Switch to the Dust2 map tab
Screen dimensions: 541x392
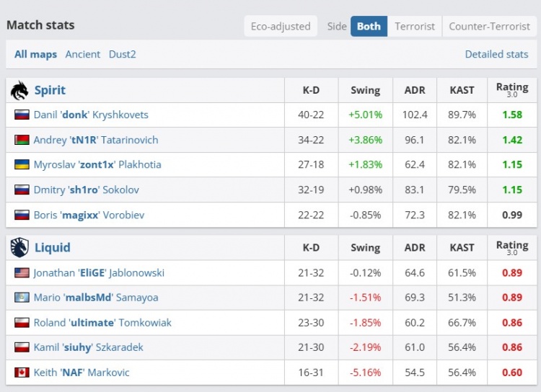point(123,54)
